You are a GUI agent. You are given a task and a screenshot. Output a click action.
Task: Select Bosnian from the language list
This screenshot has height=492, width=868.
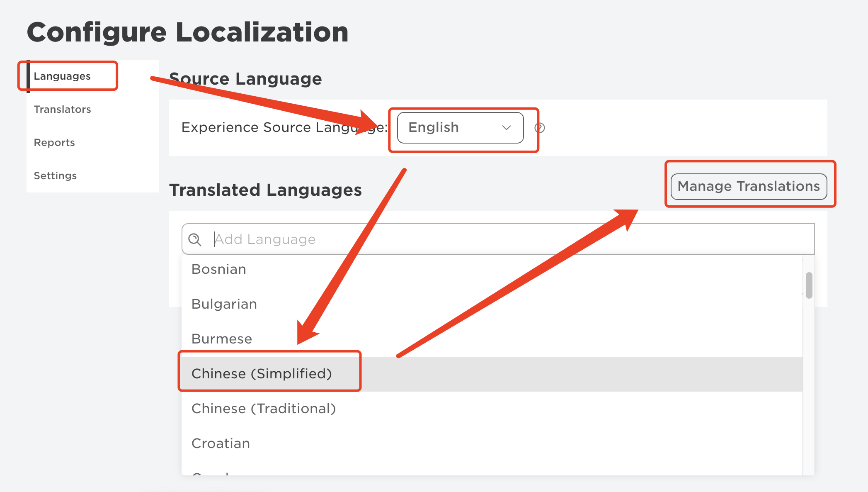[x=219, y=269]
